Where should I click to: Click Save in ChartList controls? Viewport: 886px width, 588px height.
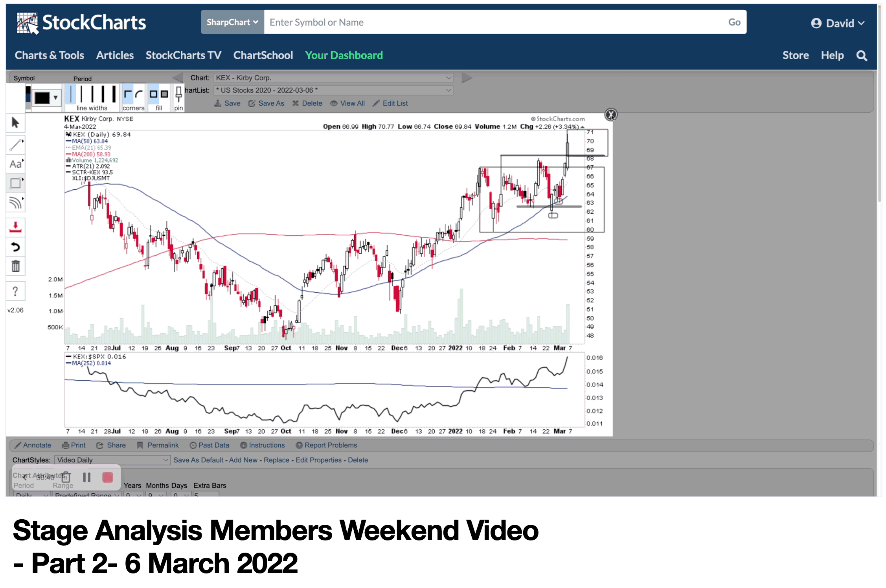click(x=227, y=103)
